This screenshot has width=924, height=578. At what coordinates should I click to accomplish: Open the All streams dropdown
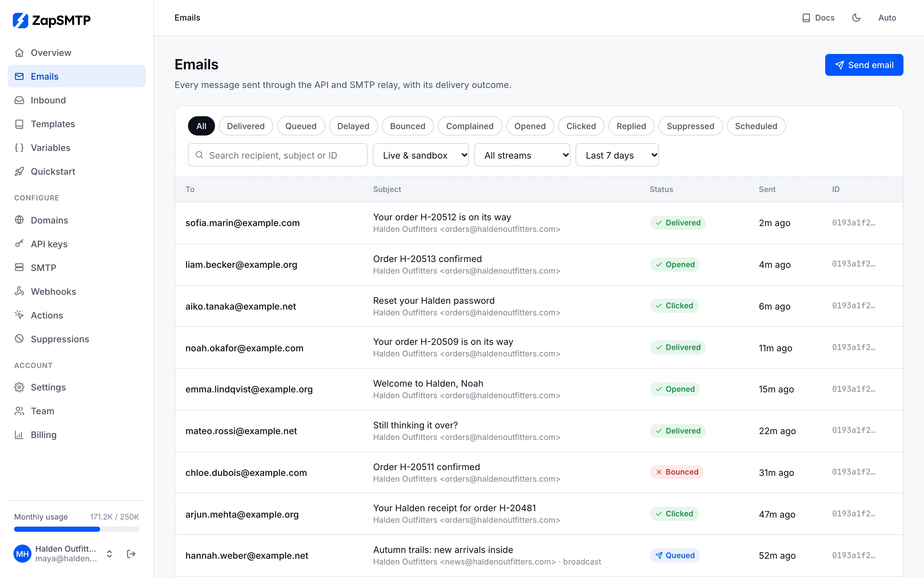coord(522,155)
